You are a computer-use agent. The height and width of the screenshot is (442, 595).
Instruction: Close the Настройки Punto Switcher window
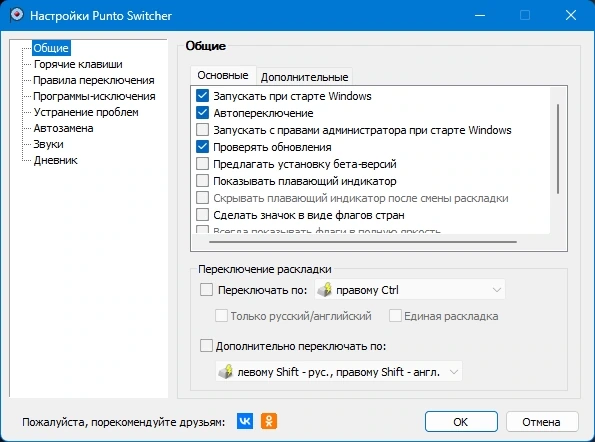tap(571, 15)
